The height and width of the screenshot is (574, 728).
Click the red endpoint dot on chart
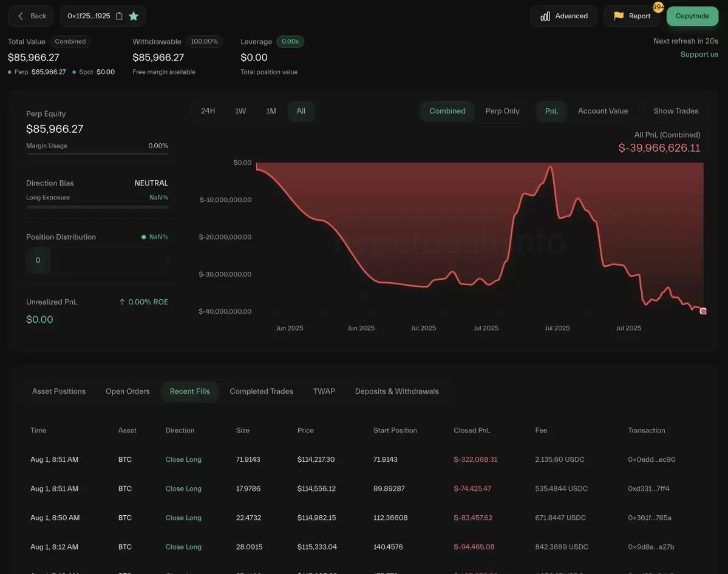tap(703, 311)
